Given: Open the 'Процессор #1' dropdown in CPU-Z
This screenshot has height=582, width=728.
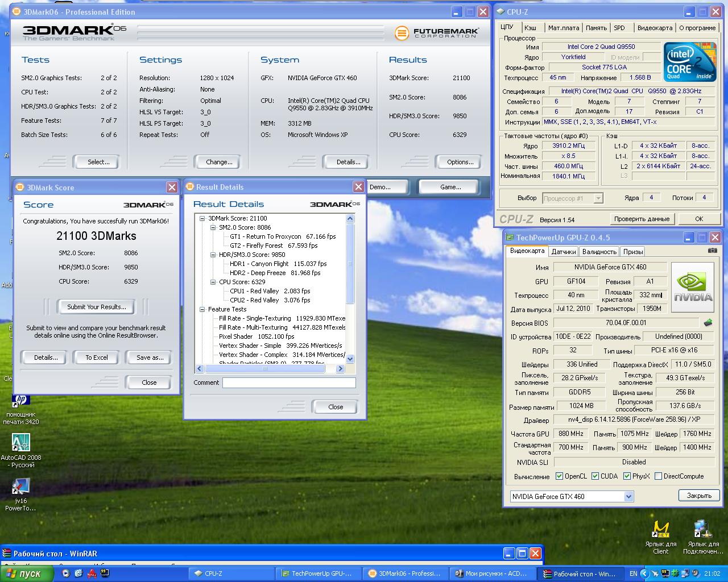Looking at the screenshot, I should pos(598,198).
